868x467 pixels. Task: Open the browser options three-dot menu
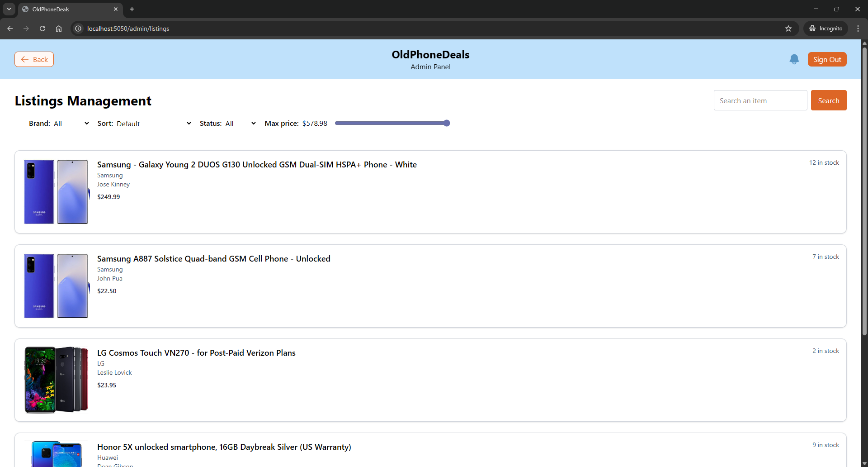click(x=859, y=29)
